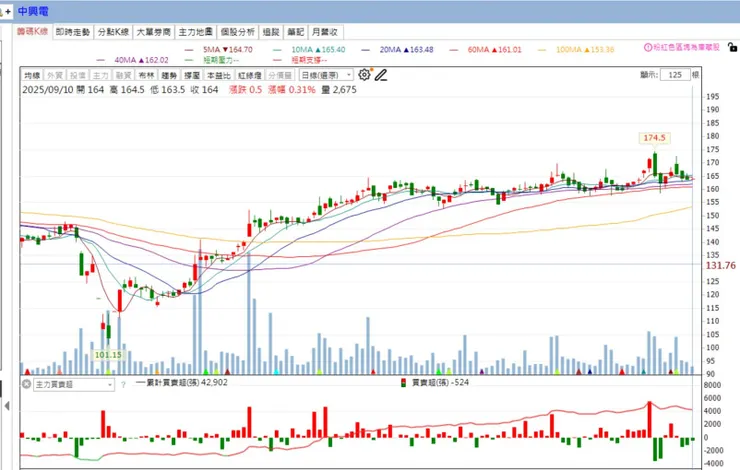Click the 174.5 high price label

pos(654,138)
